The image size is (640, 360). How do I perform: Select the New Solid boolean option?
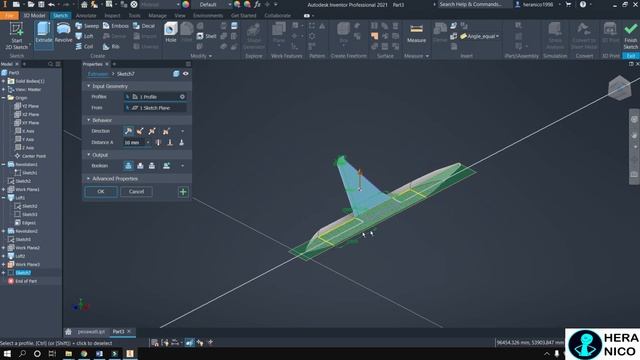(x=166, y=166)
